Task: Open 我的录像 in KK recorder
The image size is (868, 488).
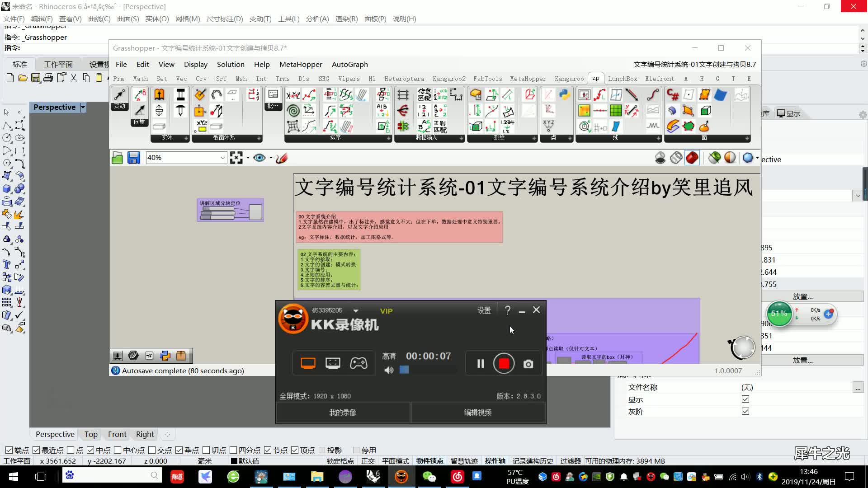Action: [343, 413]
